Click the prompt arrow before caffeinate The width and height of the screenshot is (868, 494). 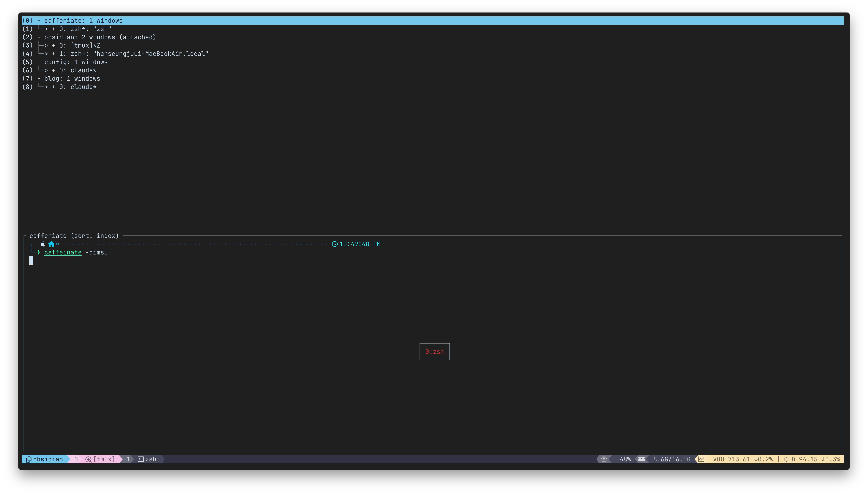39,252
